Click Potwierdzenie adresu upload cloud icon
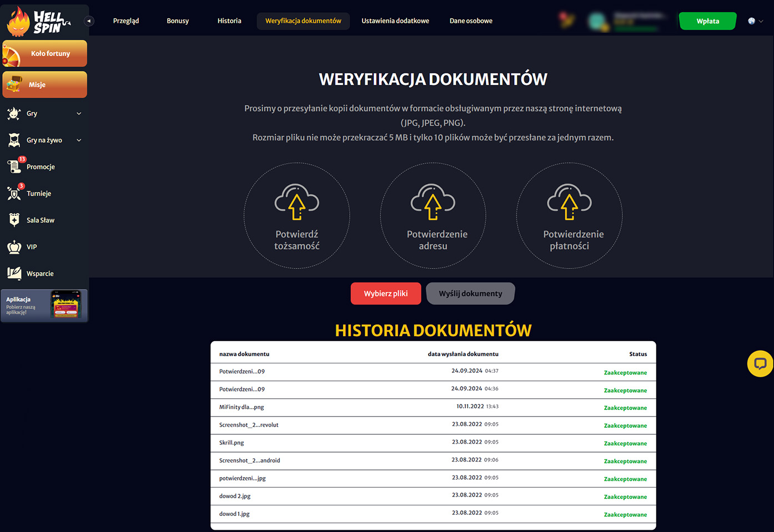Screen dimensions: 774x532 tap(433, 202)
